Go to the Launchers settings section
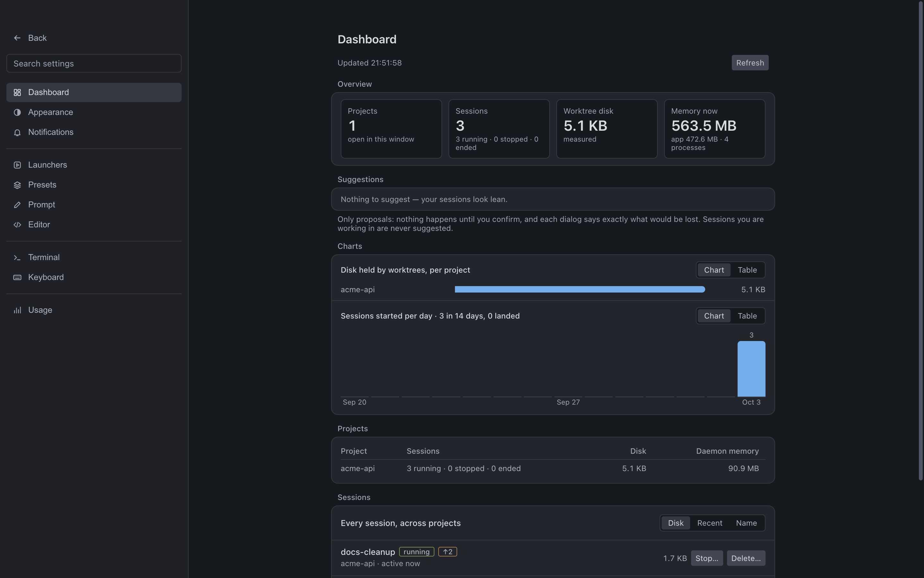 coord(94,165)
